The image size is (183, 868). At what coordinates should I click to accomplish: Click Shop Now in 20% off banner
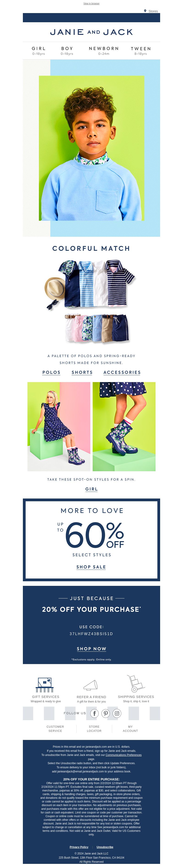91,649
